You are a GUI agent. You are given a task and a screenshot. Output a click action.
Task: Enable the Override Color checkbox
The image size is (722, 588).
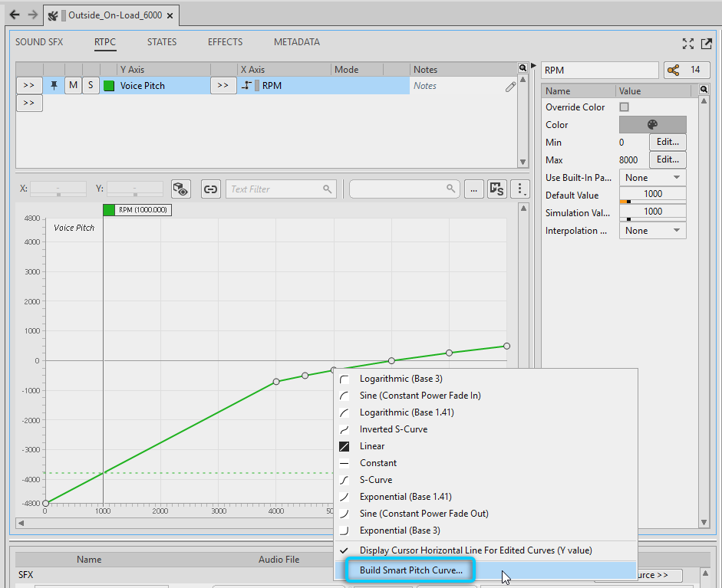click(624, 107)
